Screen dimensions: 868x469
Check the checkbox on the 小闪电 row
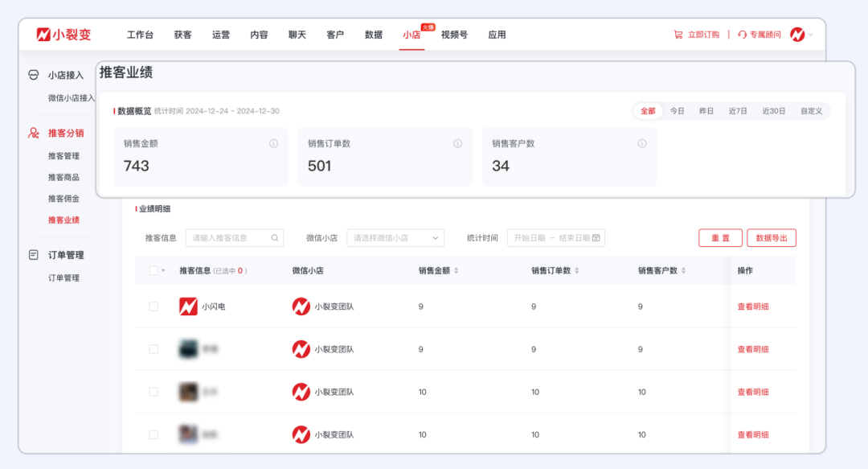pyautogui.click(x=153, y=306)
